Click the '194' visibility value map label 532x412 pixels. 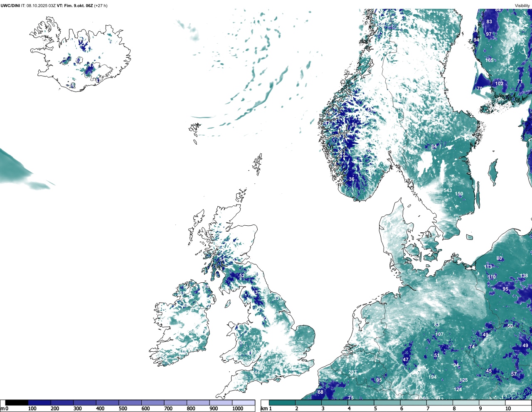433,377
